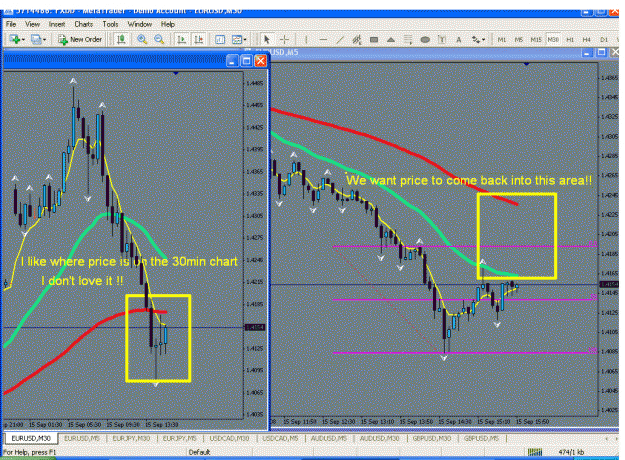The width and height of the screenshot is (625, 460).
Task: Click the M30 chart shift triangle marker
Action: [176, 73]
